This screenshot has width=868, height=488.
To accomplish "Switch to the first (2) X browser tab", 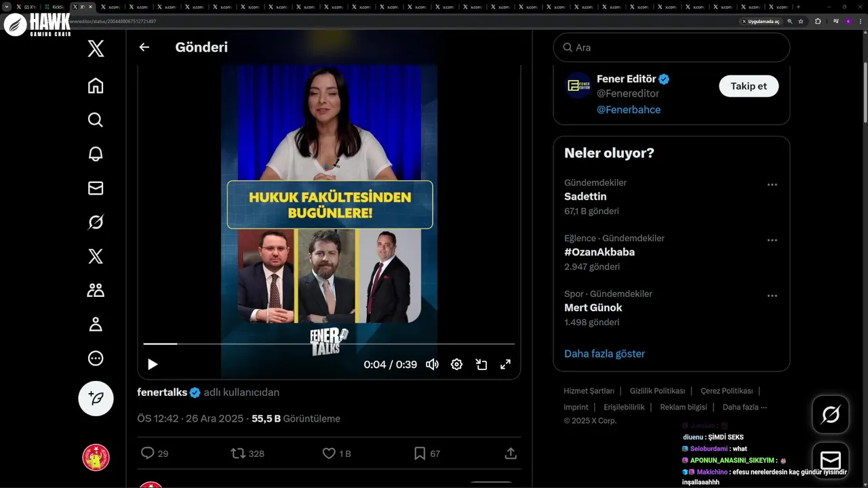I will point(27,7).
